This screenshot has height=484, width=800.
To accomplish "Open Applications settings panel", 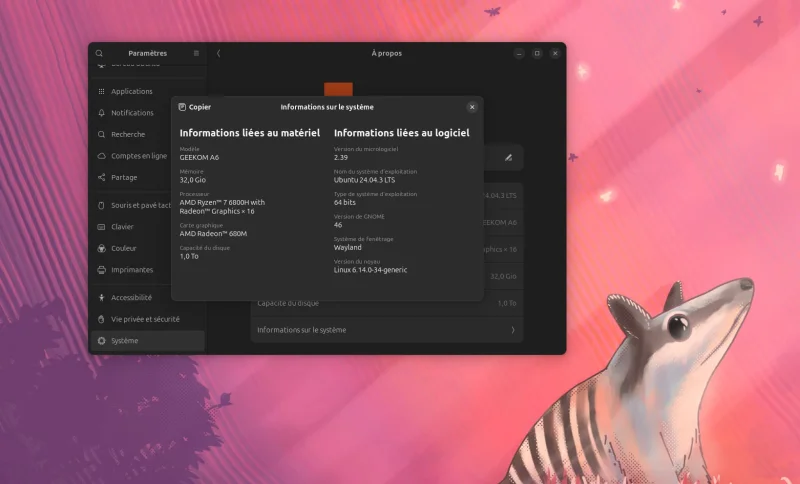I will tap(148, 91).
